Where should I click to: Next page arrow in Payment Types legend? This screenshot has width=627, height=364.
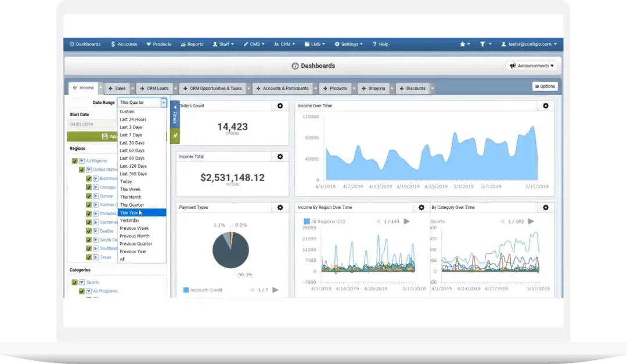[276, 290]
